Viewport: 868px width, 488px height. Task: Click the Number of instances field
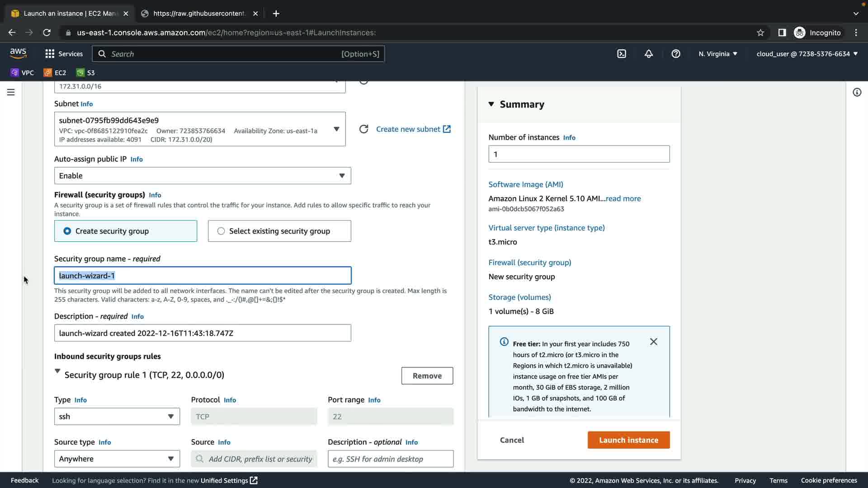pyautogui.click(x=579, y=154)
